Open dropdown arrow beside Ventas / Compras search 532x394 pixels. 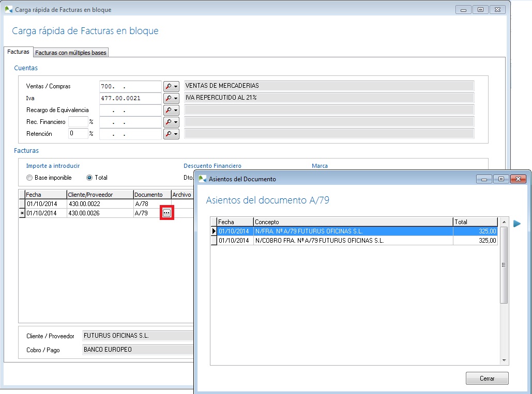tap(176, 86)
